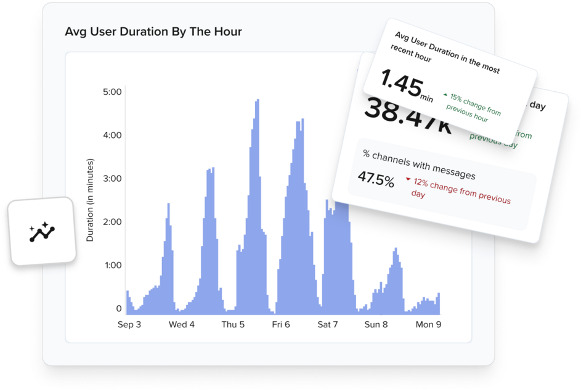The width and height of the screenshot is (581, 392).
Task: Select the 'Avg User Duration By The Hour' title
Action: (x=153, y=31)
